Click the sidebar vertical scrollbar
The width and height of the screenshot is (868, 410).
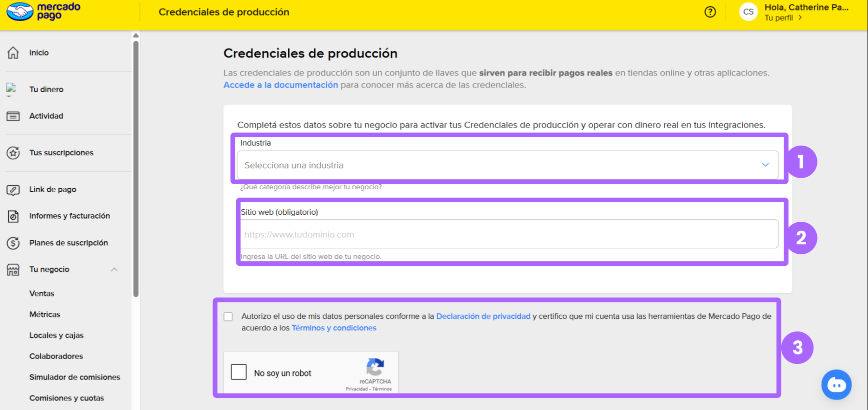pyautogui.click(x=136, y=169)
